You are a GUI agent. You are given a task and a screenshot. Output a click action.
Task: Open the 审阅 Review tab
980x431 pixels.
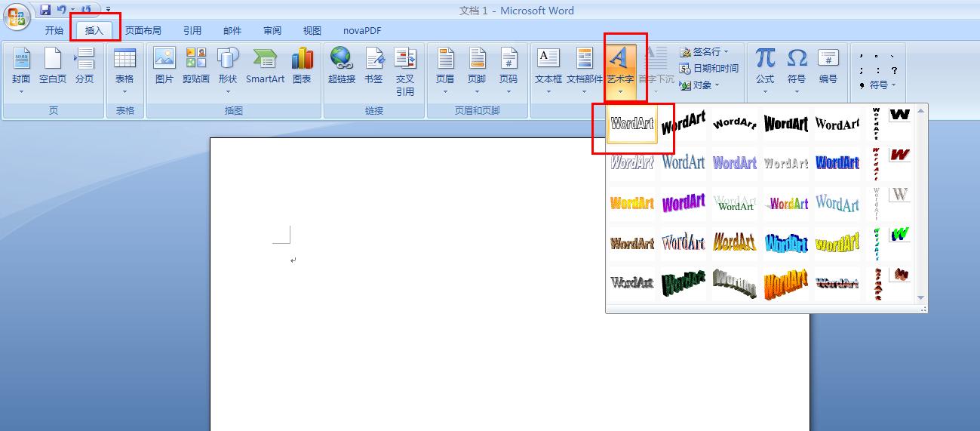[272, 31]
